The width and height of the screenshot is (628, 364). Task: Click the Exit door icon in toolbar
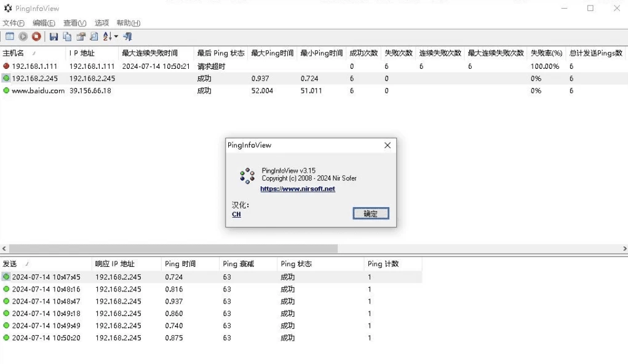pyautogui.click(x=127, y=37)
